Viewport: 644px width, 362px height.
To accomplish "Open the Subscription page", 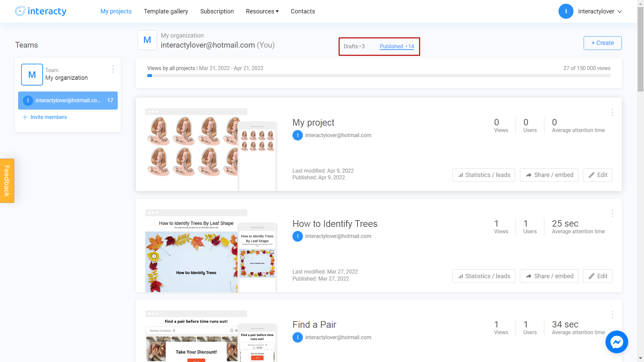I will [217, 11].
